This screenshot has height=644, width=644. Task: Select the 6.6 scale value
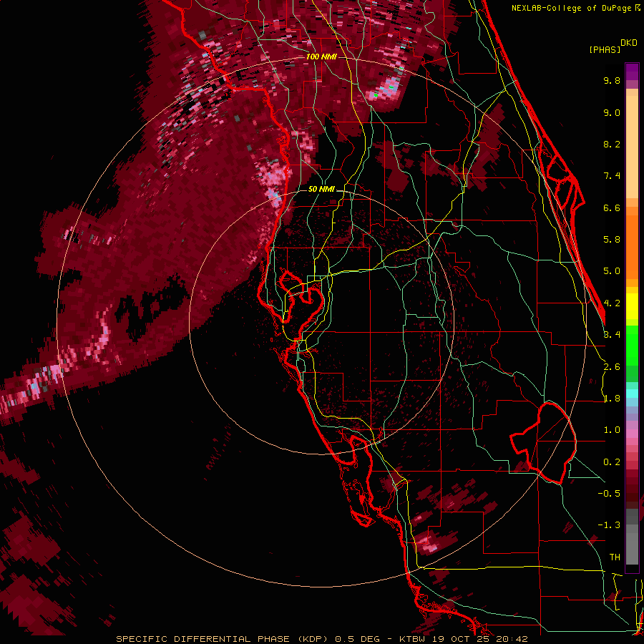(x=612, y=208)
